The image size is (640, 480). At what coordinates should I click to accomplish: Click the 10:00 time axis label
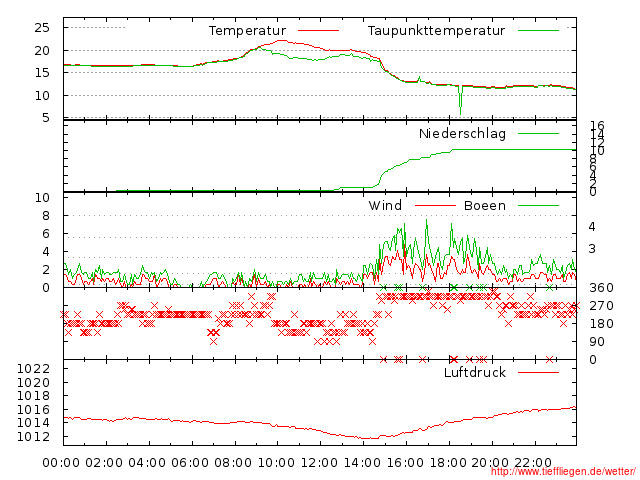click(276, 463)
